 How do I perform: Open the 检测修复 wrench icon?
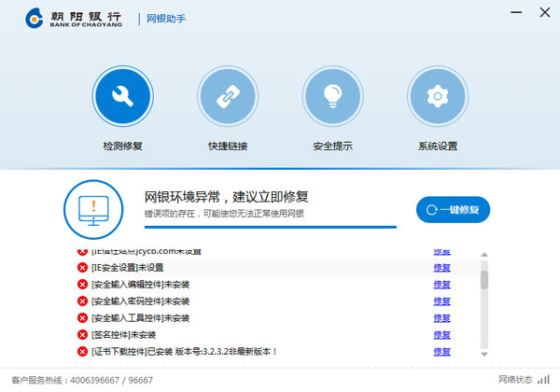point(123,96)
